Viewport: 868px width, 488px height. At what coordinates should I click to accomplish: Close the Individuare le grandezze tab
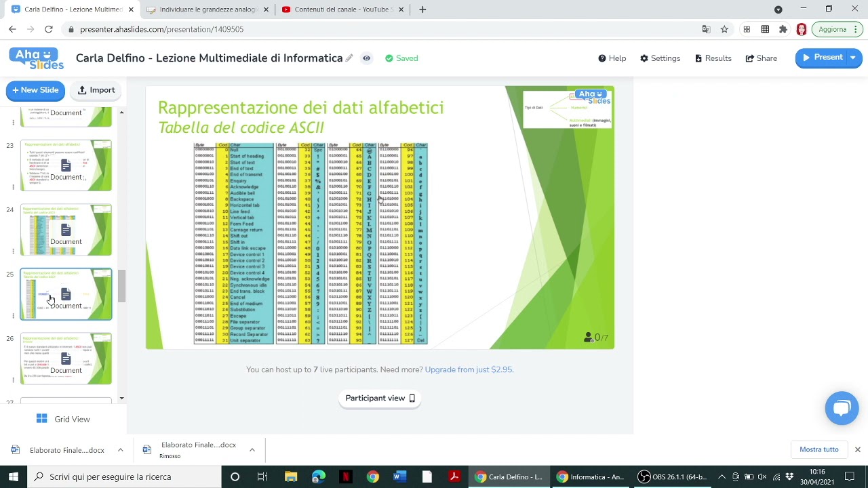tap(266, 9)
